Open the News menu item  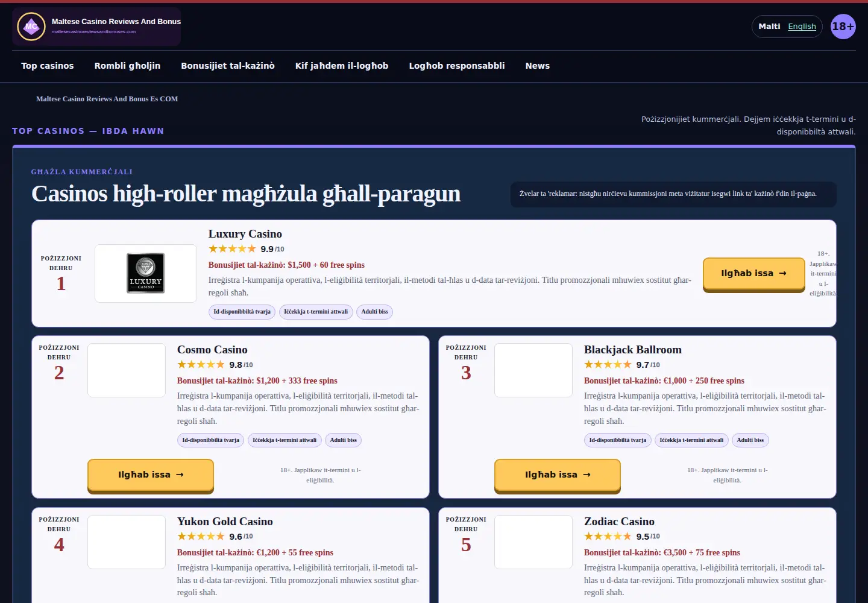tap(538, 66)
